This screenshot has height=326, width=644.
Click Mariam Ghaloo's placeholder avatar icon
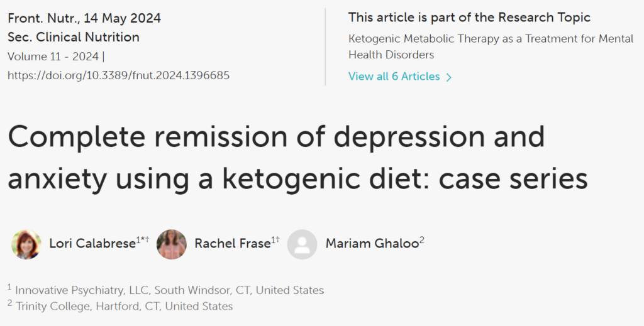click(302, 244)
